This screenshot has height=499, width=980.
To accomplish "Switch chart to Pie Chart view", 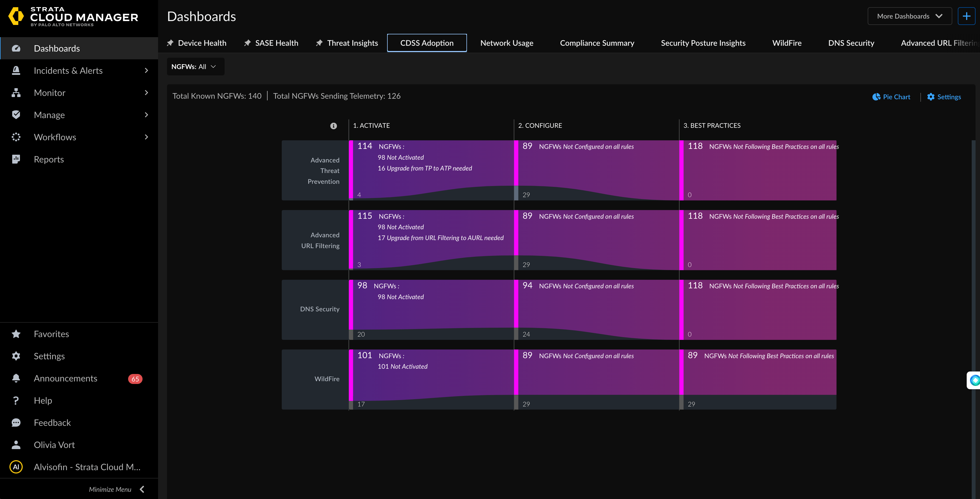I will pos(891,96).
